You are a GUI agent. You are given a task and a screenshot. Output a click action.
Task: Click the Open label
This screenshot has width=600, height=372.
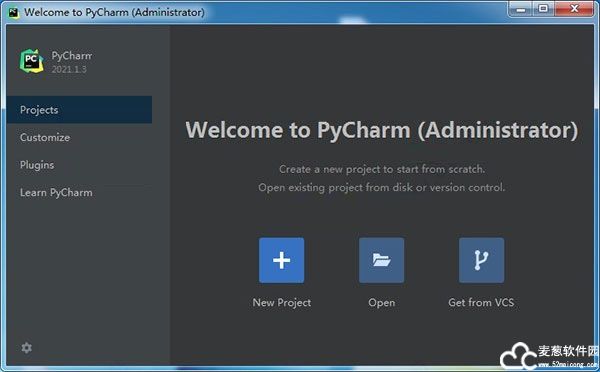coord(382,302)
